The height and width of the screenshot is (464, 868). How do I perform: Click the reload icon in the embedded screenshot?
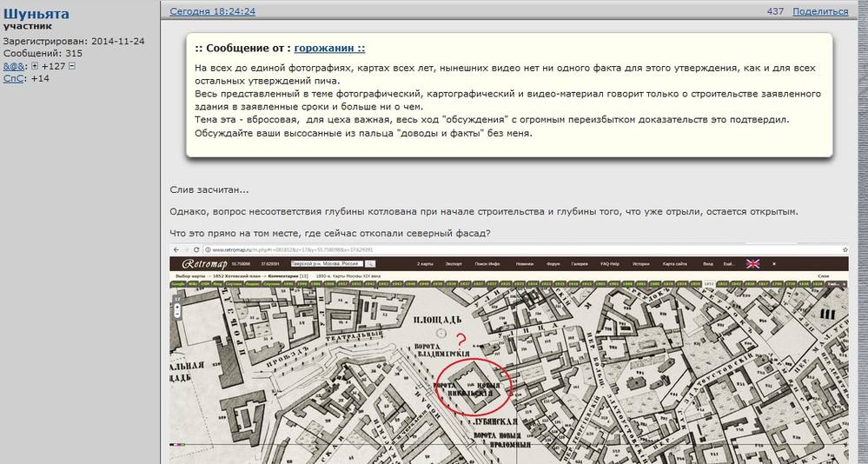[x=196, y=249]
